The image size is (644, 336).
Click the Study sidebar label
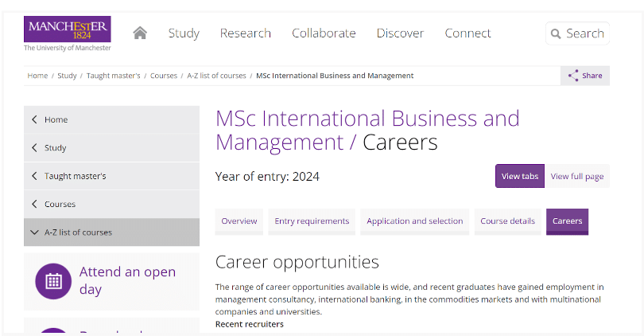(x=56, y=148)
